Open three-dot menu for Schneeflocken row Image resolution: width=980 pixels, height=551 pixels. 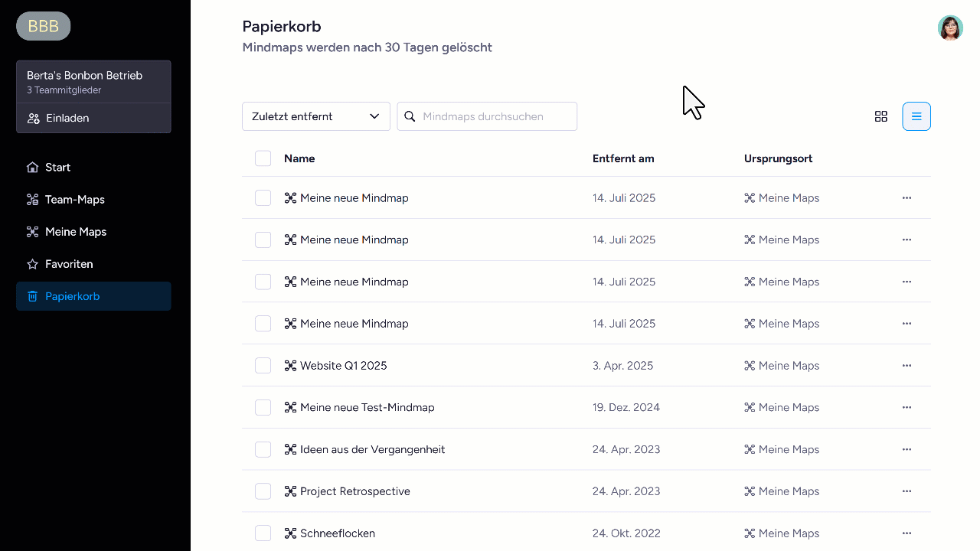[x=906, y=533]
